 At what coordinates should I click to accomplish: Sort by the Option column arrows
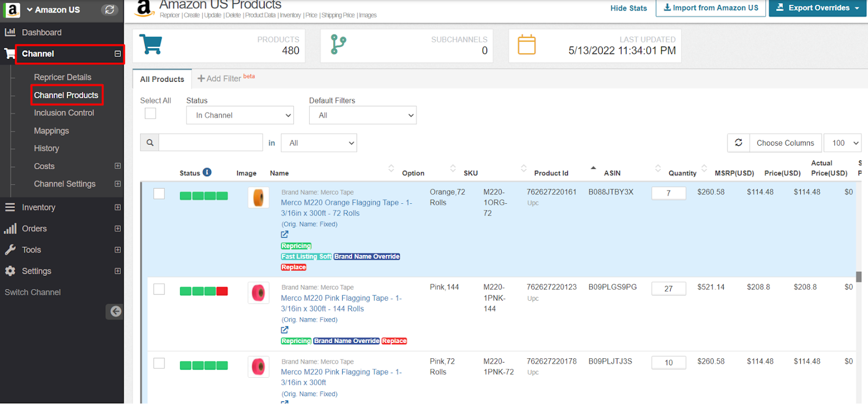tap(453, 168)
